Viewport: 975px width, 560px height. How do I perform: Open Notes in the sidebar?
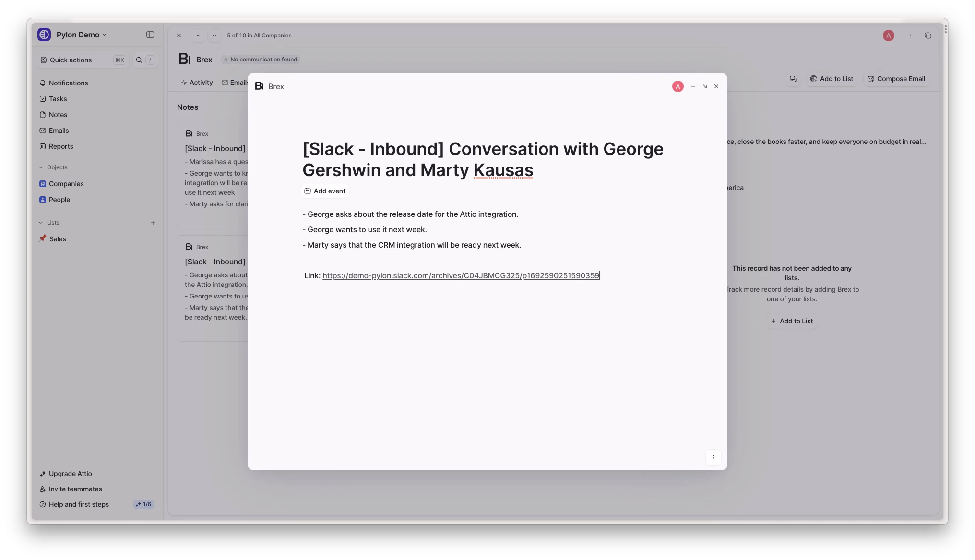tap(58, 115)
